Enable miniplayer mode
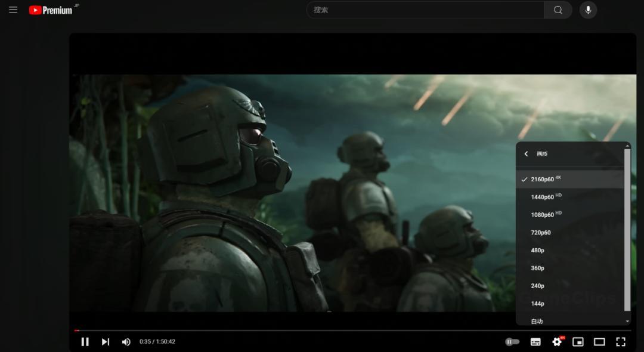 [x=578, y=342]
